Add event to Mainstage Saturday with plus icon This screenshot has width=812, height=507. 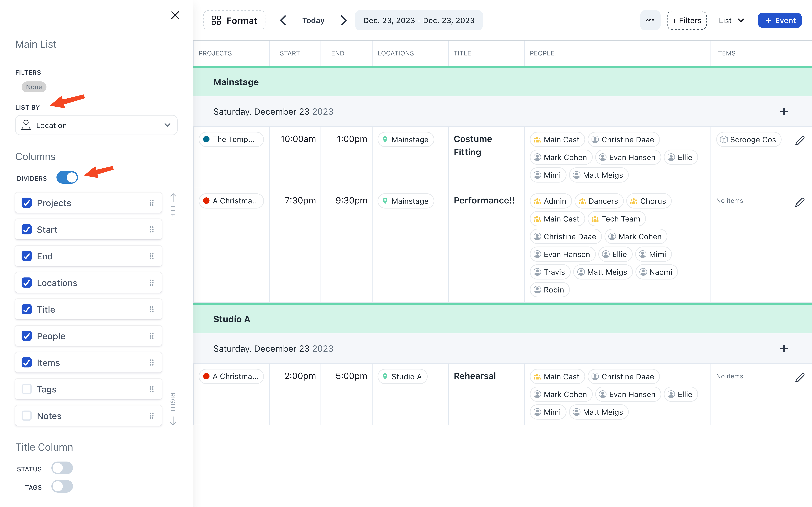(784, 112)
